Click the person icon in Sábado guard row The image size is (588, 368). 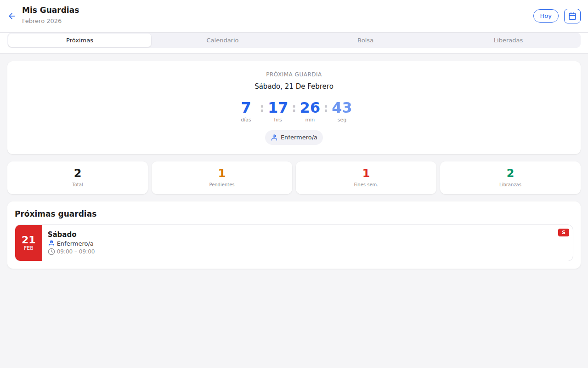51,243
